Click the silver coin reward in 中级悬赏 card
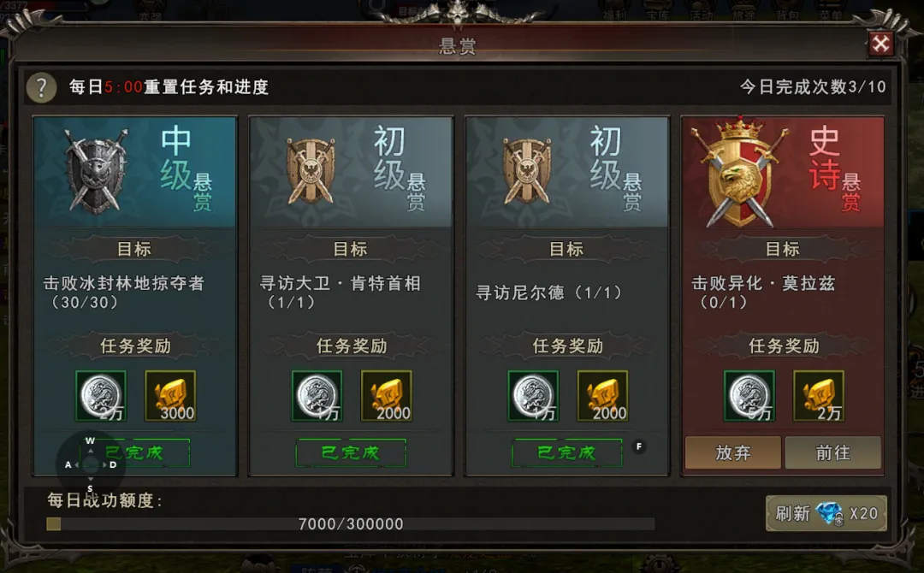 (x=101, y=396)
